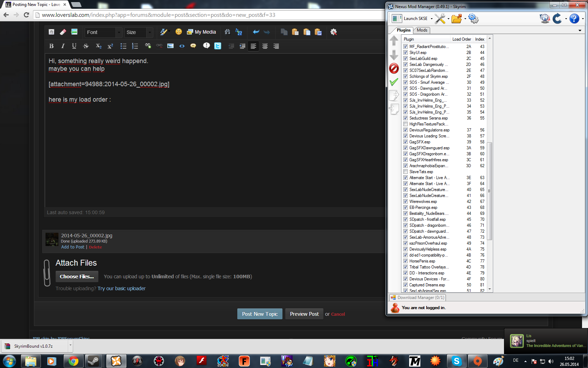Insert a numbered list in the editor

[135, 46]
